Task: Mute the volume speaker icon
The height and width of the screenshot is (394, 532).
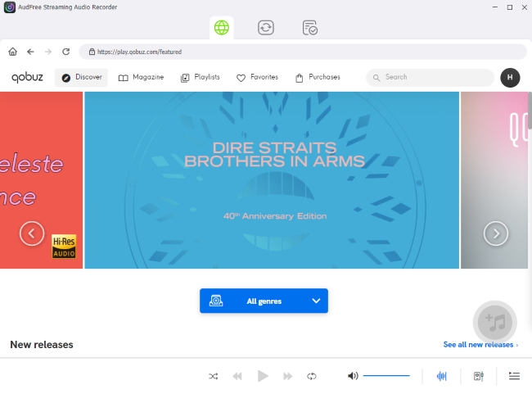Action: click(353, 376)
